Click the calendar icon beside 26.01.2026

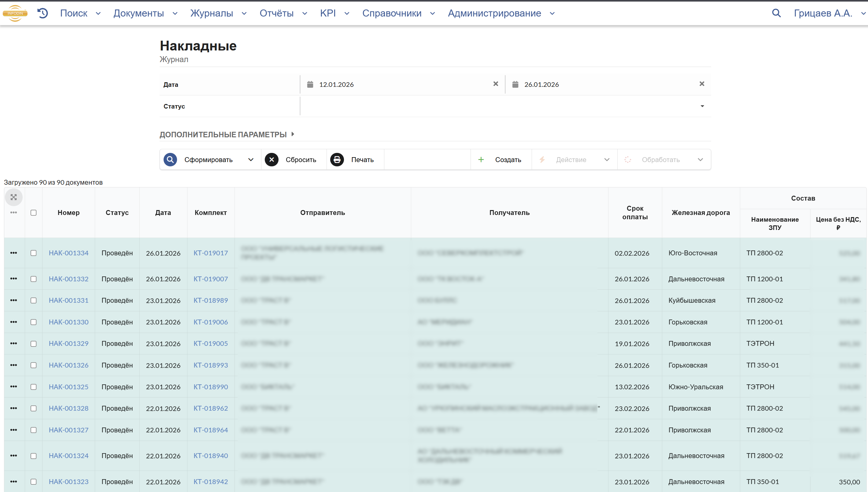pyautogui.click(x=515, y=84)
